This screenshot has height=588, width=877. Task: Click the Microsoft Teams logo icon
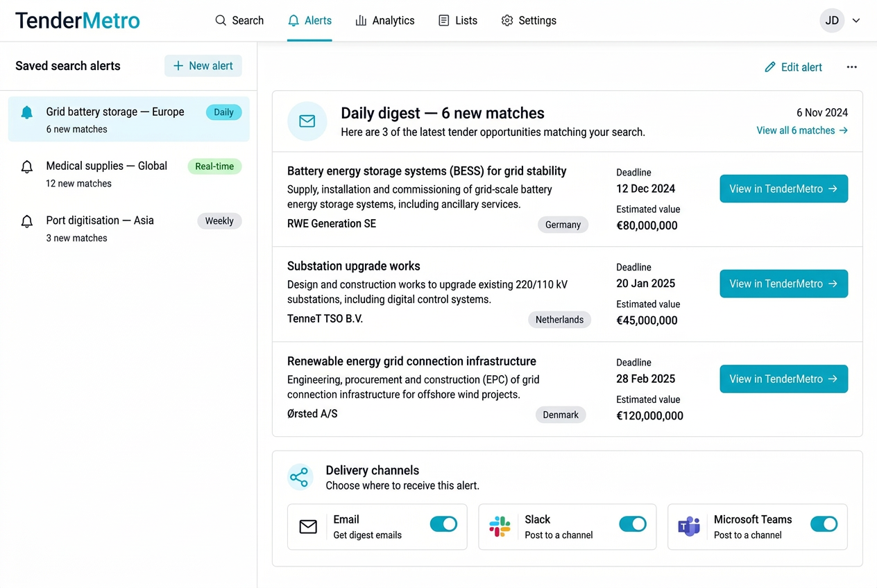tap(689, 527)
